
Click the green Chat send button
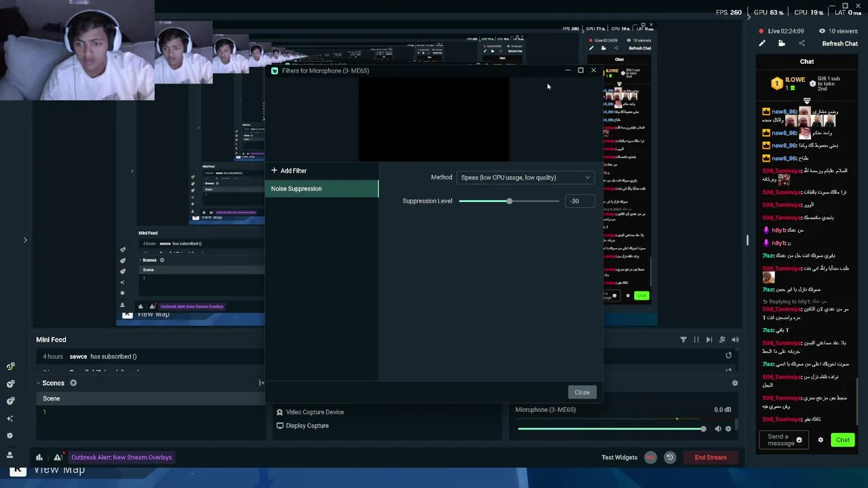842,440
